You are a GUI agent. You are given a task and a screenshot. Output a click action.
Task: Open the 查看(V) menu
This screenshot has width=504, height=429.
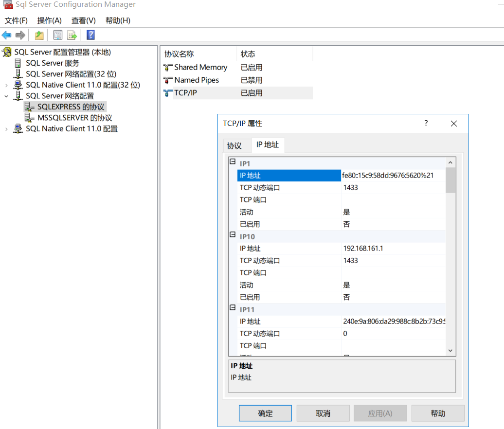click(x=82, y=20)
